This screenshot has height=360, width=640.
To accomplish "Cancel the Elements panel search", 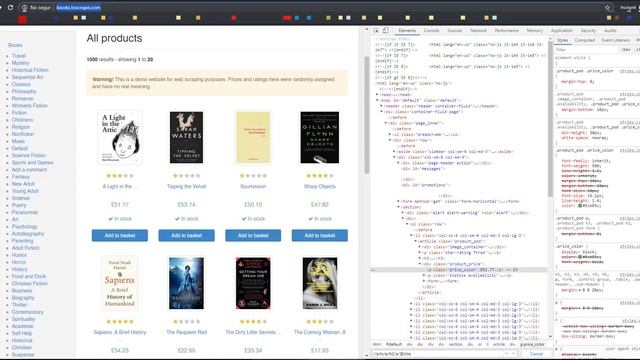I will point(536,354).
